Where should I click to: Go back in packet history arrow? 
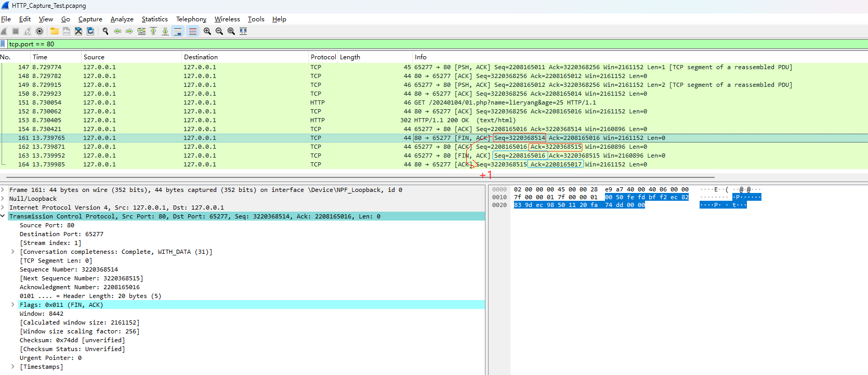point(117,31)
